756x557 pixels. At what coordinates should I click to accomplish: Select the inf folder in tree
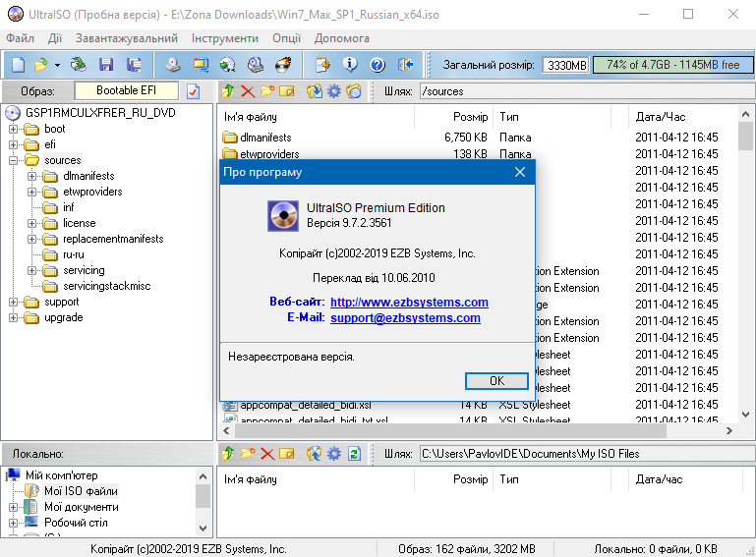tap(68, 207)
